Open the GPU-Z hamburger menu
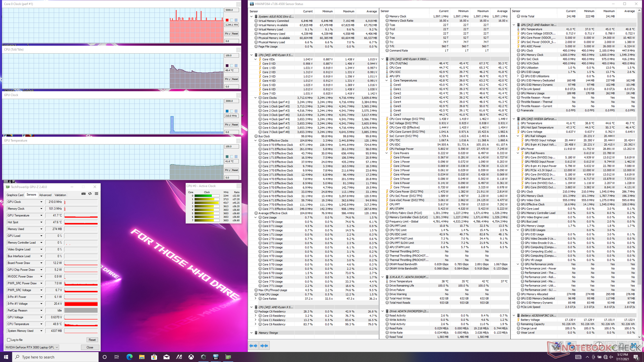 pos(97,194)
